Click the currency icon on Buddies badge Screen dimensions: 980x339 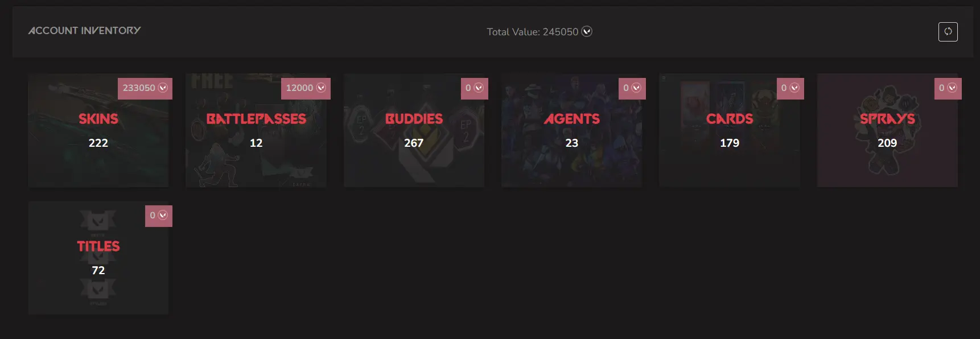479,88
